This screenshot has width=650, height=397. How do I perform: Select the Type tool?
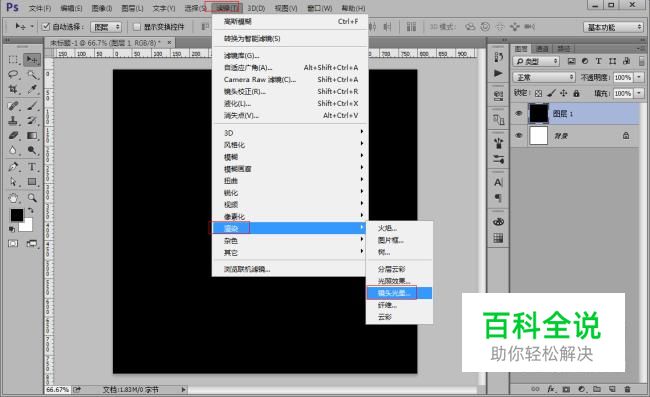coord(32,167)
